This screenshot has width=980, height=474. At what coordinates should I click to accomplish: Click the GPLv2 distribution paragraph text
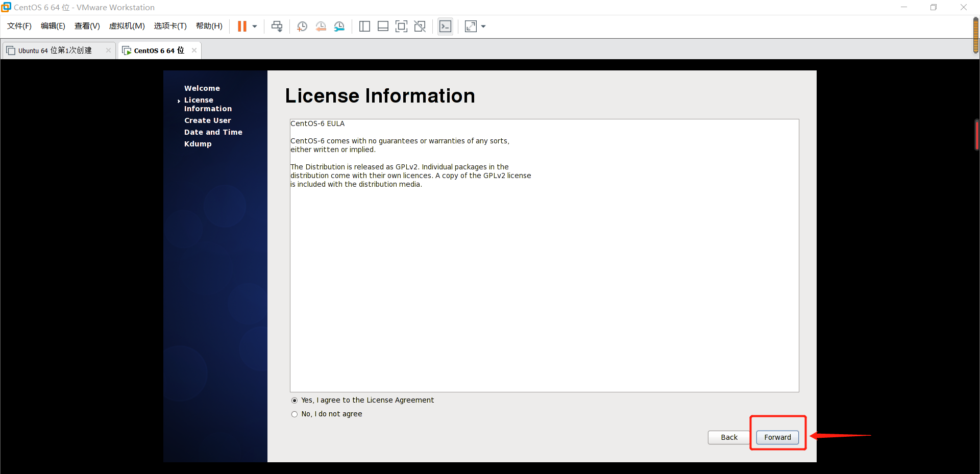411,176
